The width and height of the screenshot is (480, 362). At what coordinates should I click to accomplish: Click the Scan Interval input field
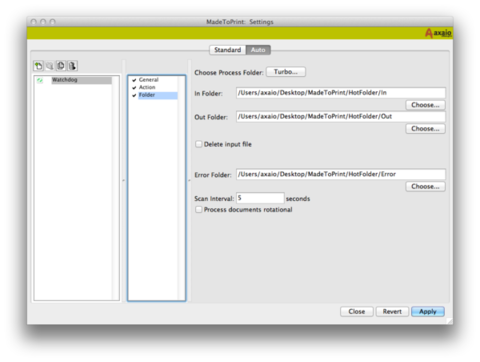(260, 198)
